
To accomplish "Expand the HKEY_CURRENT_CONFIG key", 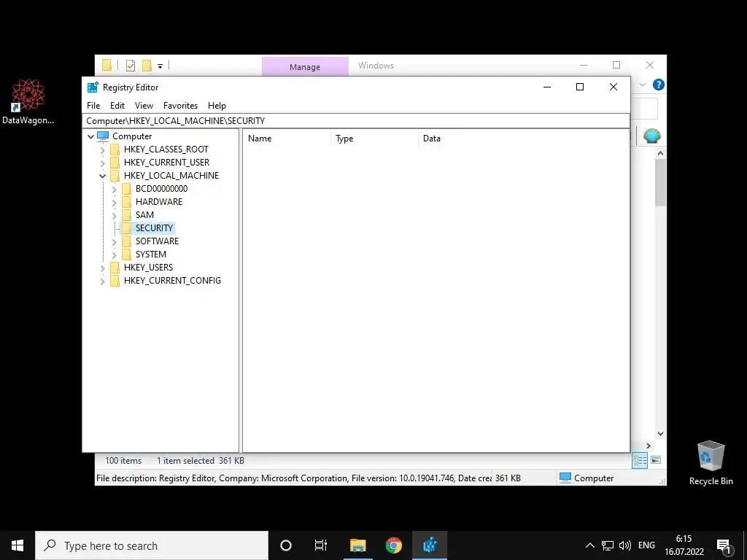I will pyautogui.click(x=102, y=281).
